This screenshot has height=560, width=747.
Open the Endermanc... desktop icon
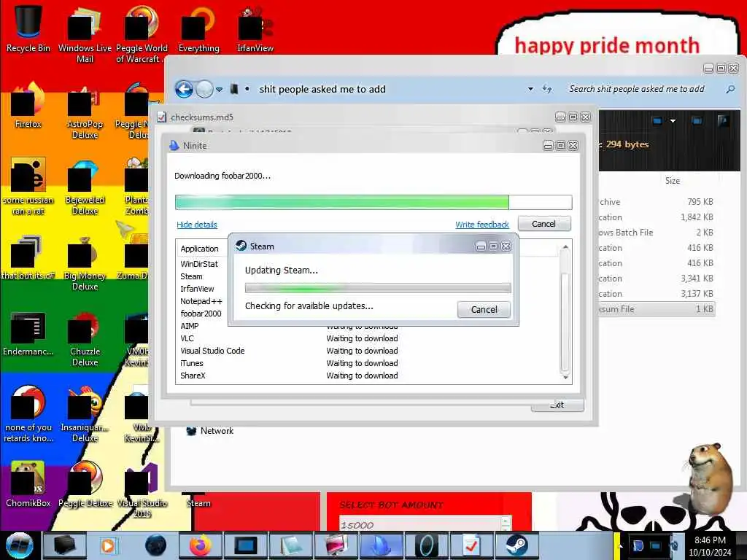(x=28, y=333)
